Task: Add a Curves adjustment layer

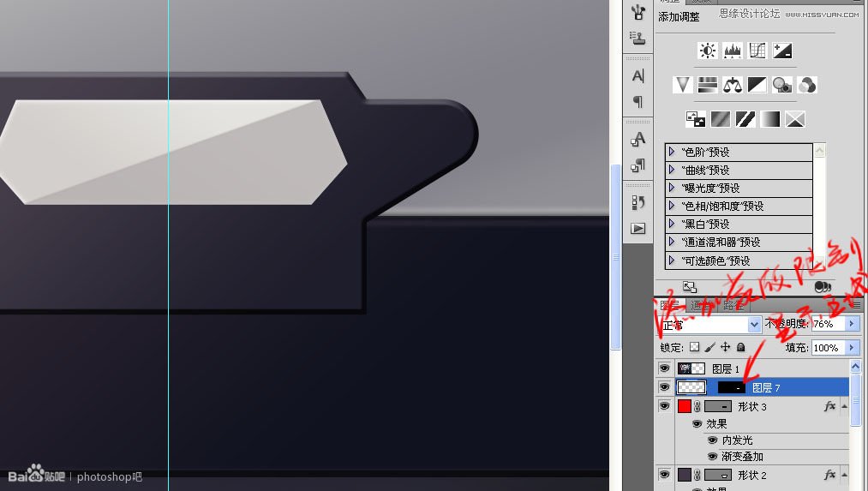Action: coord(757,51)
